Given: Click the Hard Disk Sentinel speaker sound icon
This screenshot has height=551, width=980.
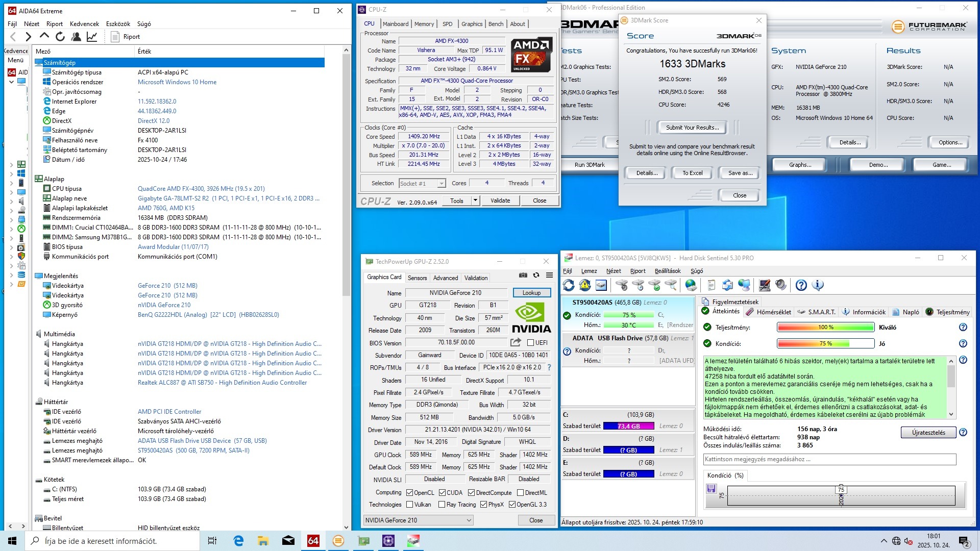Looking at the screenshot, I should (x=780, y=285).
